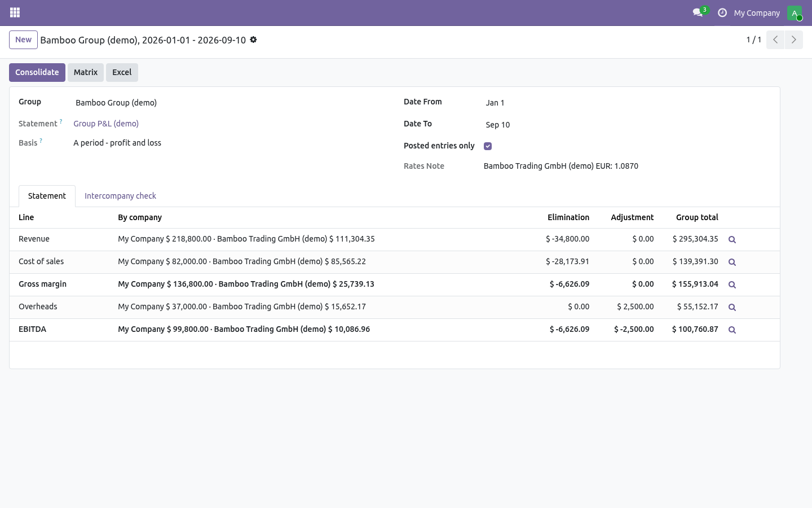Select the EBITDA adjustment $ -2,500.00

(634, 329)
